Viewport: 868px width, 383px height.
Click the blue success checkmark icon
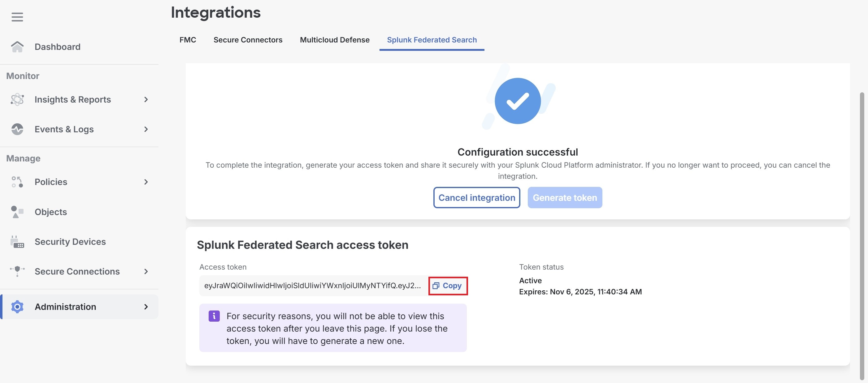click(518, 101)
